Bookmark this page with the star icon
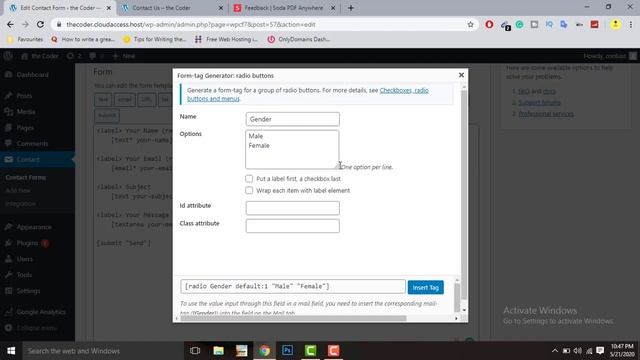 471,24
